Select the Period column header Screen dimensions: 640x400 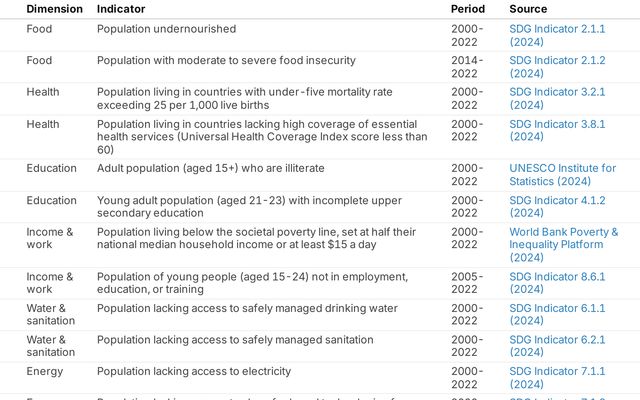(x=468, y=9)
